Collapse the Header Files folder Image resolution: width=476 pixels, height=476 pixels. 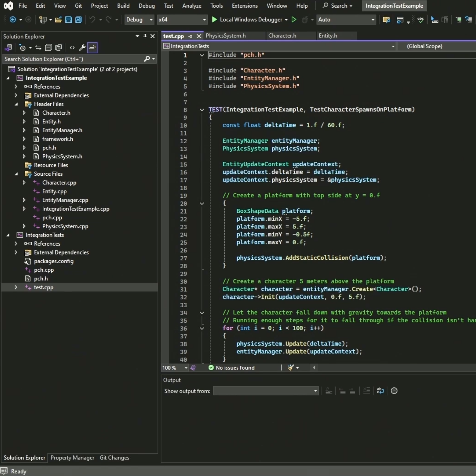(16, 104)
